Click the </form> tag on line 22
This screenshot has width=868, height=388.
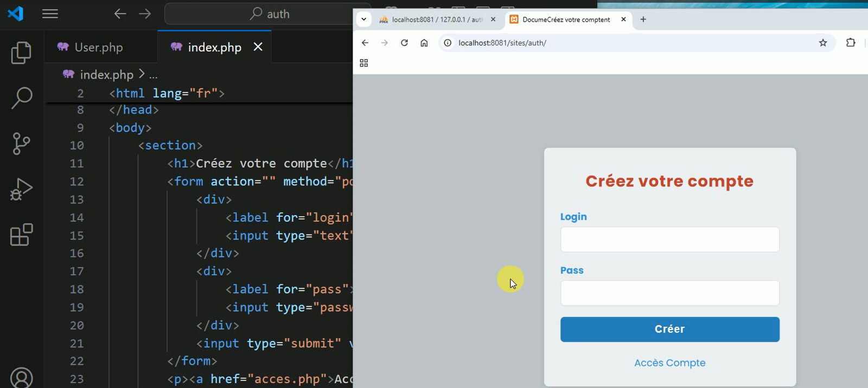coord(192,361)
